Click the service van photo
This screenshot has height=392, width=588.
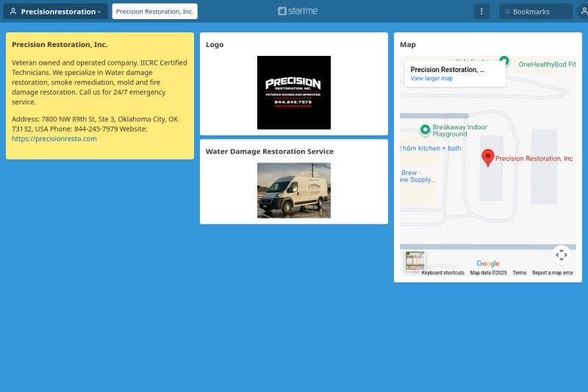pos(294,190)
